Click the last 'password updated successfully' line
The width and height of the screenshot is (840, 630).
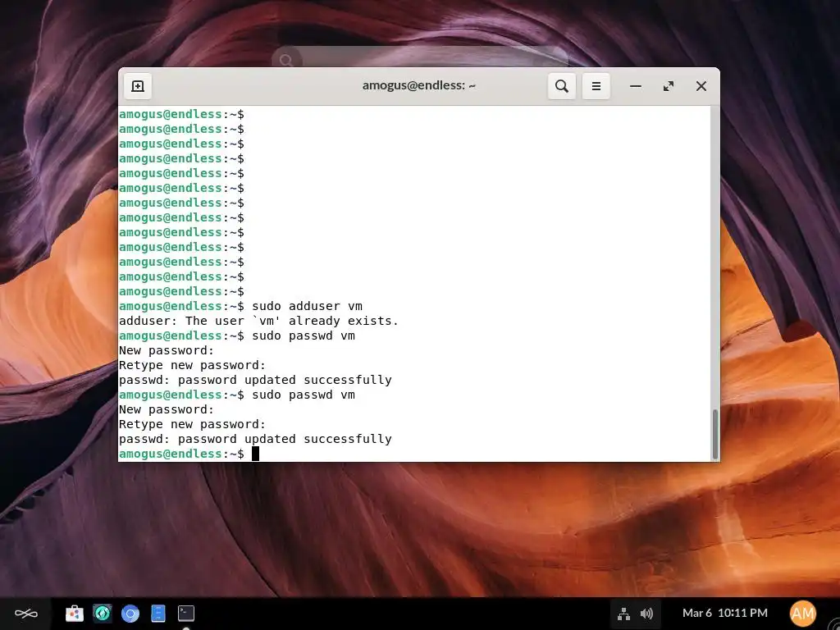point(255,439)
